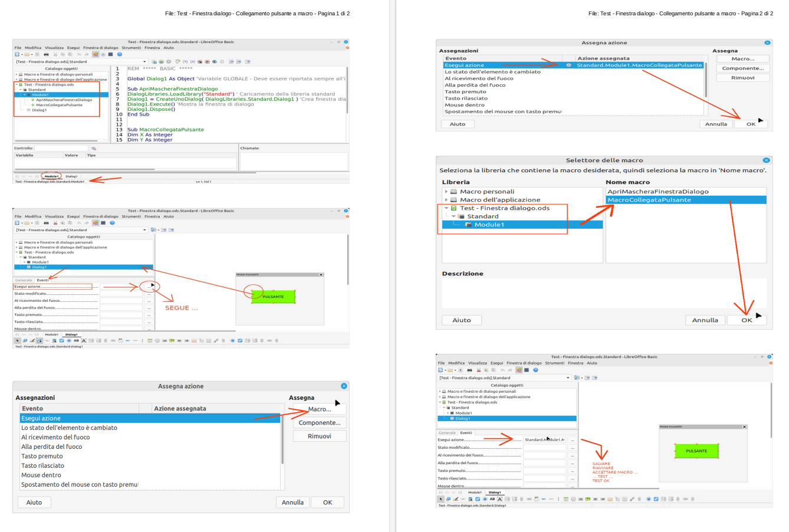Click the print icon in page 2 IDE toolbar

point(469,370)
